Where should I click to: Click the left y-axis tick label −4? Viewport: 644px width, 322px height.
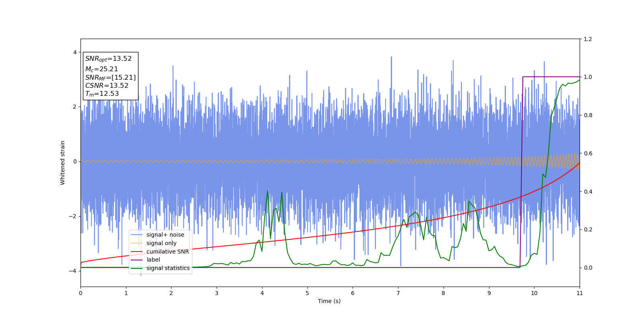[x=73, y=271]
